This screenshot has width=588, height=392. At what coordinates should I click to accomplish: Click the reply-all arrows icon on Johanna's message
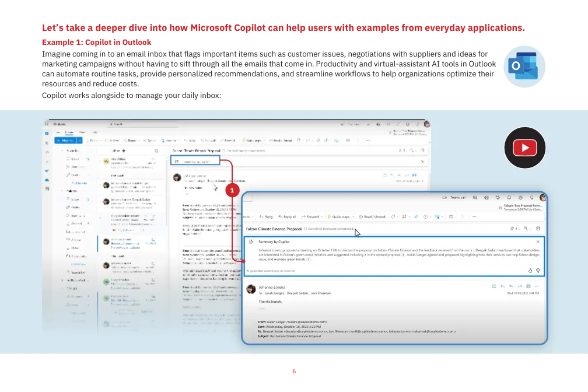pos(511,286)
